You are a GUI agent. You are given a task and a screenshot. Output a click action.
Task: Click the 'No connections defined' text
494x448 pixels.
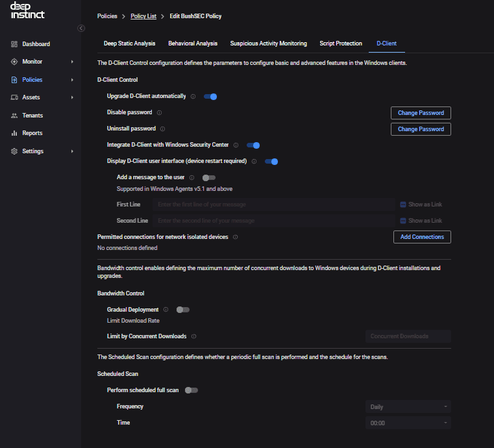pyautogui.click(x=127, y=248)
